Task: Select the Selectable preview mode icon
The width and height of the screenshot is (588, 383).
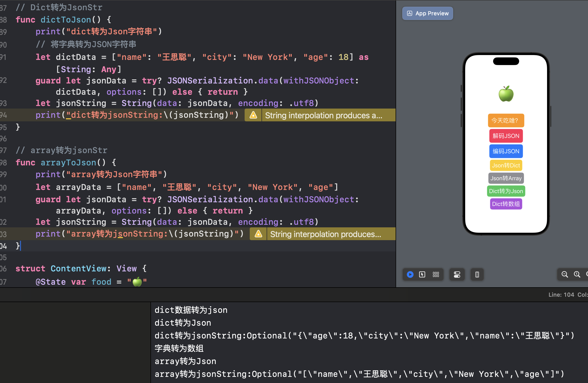Action: 422,274
